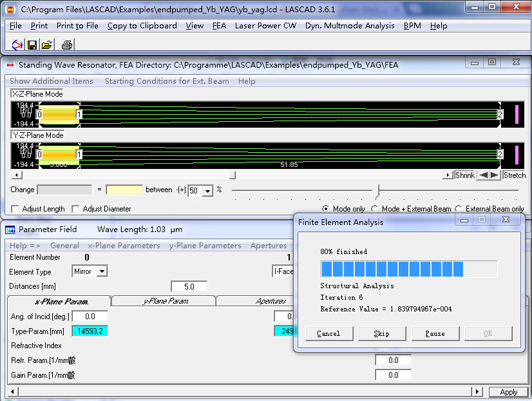Viewport: 532px width, 401px height.
Task: Open file using folder toolbar icon
Action: 47,45
